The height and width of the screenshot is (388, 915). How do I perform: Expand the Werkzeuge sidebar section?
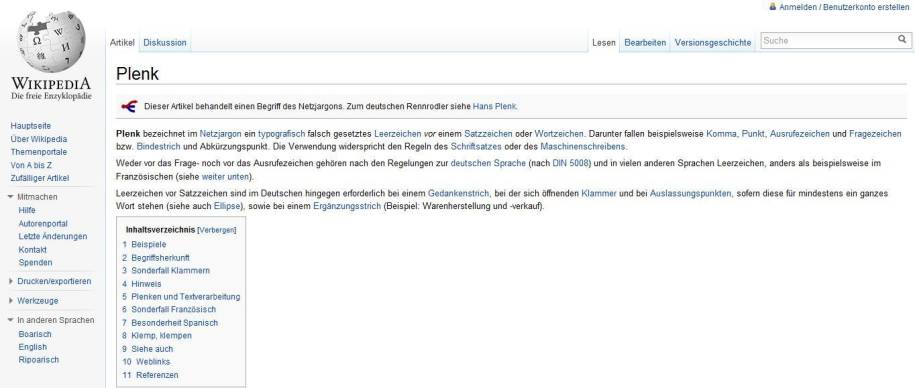click(11, 301)
